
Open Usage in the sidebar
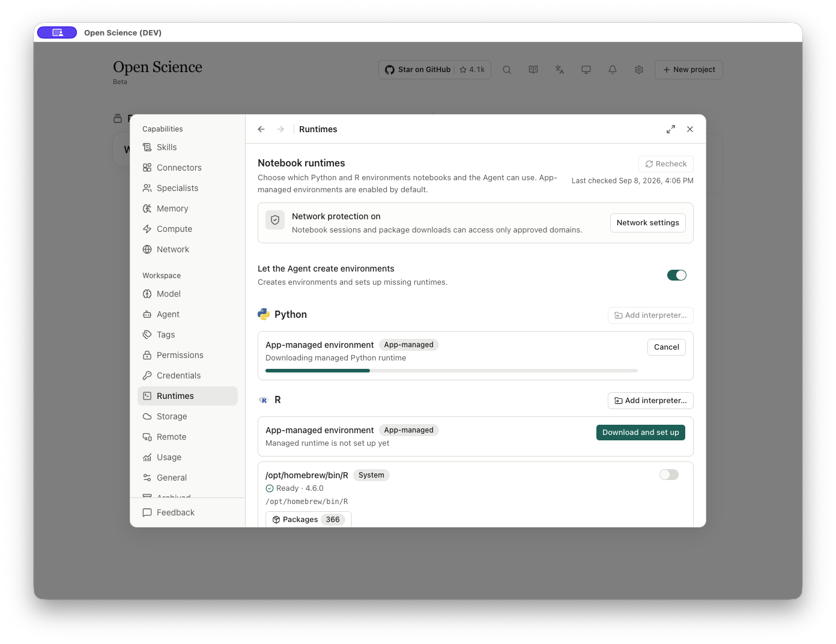[x=187, y=457]
